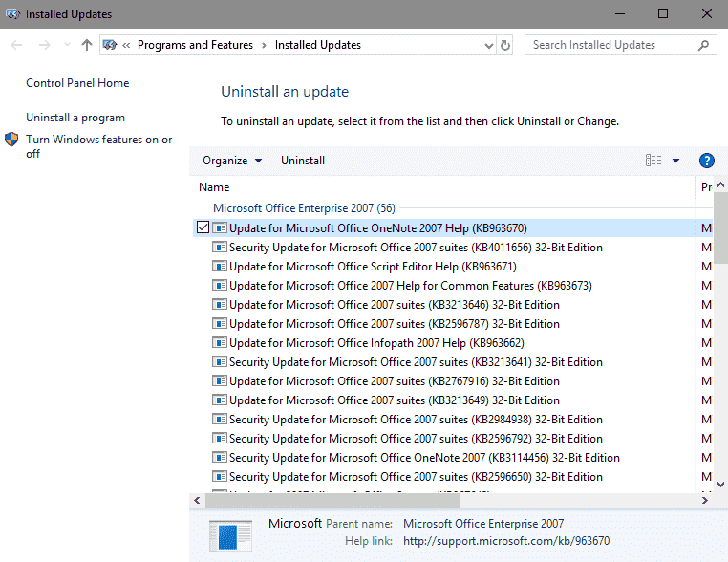Select Security Update KB3213641 32-Bit Edition
This screenshot has height=562, width=728.
pyautogui.click(x=416, y=362)
